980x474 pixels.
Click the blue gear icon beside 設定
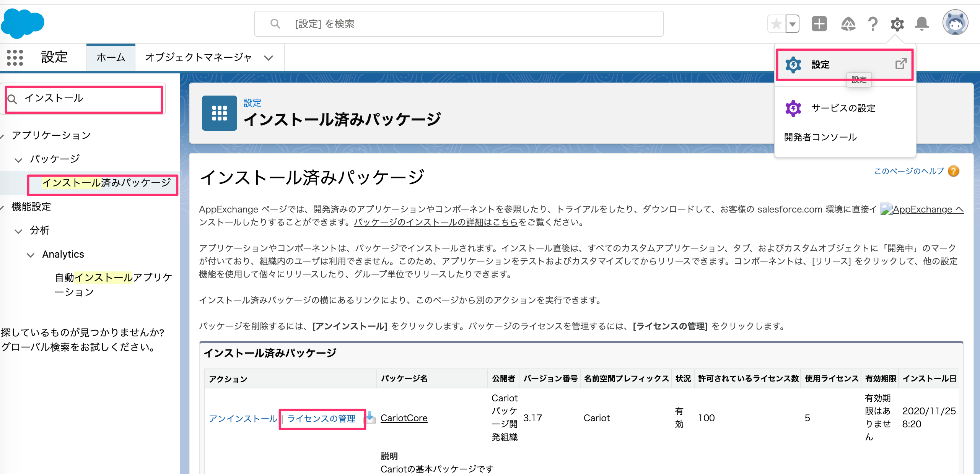[x=793, y=65]
